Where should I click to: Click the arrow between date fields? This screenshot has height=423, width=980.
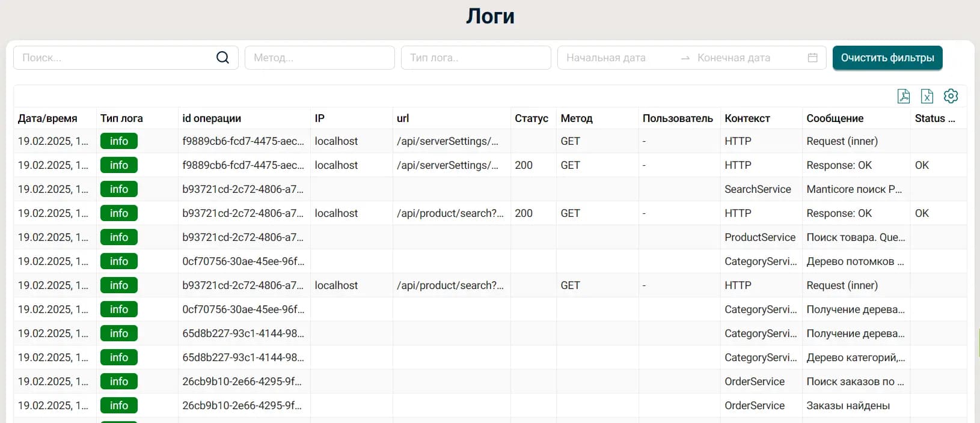coord(685,58)
